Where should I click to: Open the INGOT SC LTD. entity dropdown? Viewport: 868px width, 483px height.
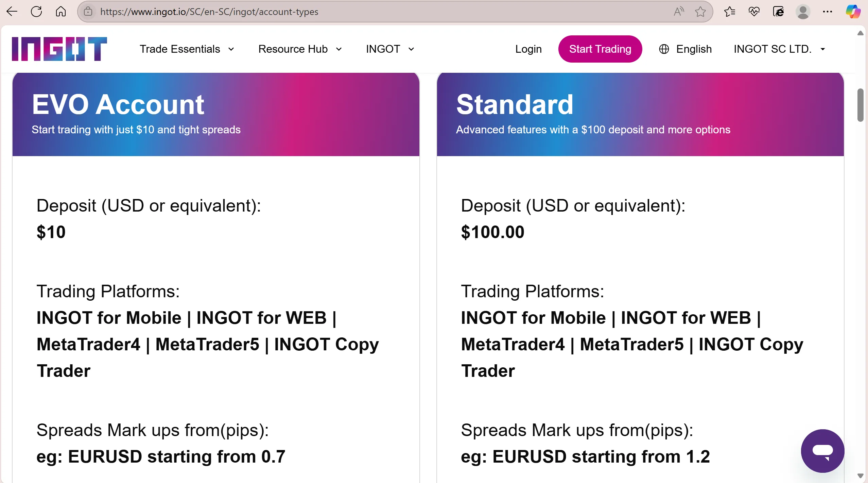(779, 49)
